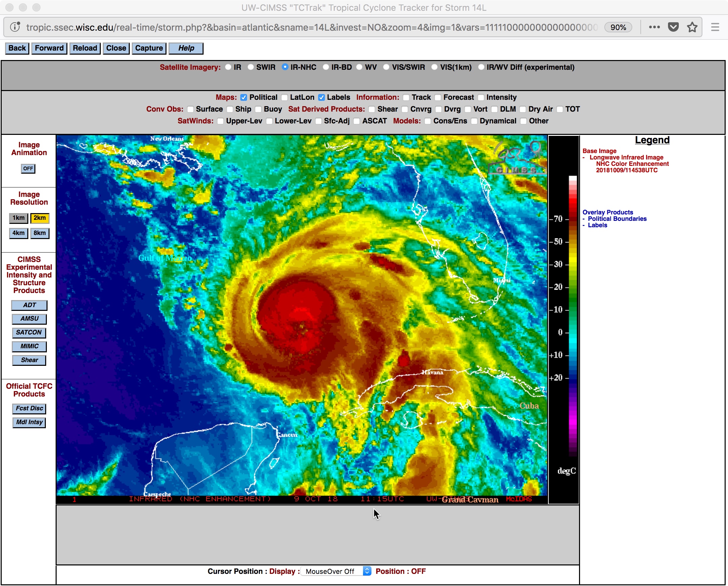Select the IR satellite imagery radio
Screen dimensions: 728x586
tap(229, 67)
